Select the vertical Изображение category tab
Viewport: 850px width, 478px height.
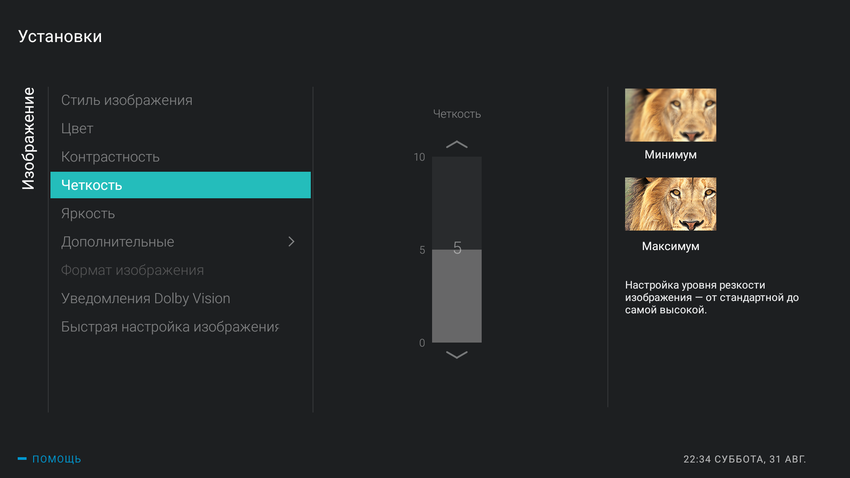pos(29,139)
